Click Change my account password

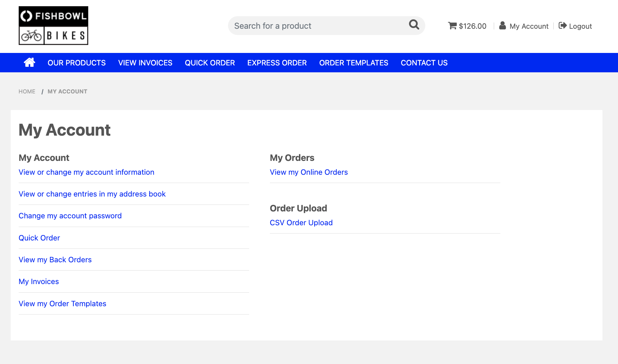tap(70, 216)
